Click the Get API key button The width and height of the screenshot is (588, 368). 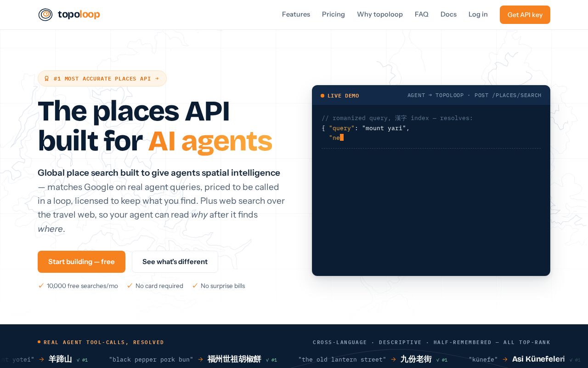coord(525,15)
